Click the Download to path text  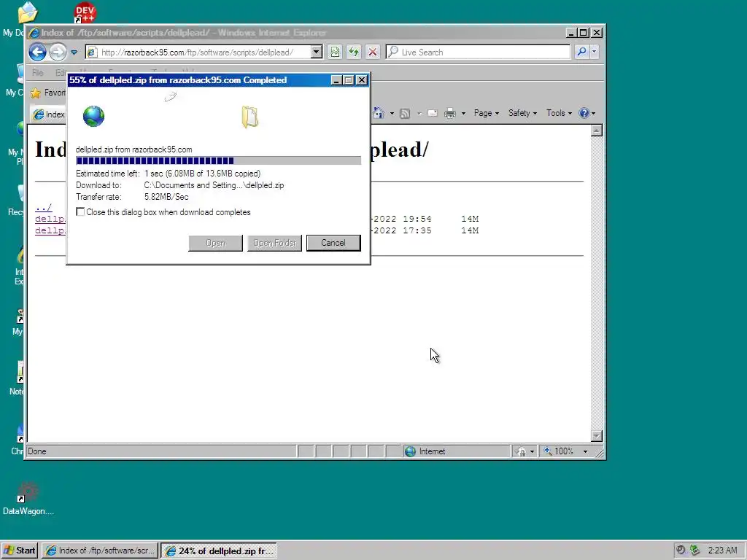214,185
